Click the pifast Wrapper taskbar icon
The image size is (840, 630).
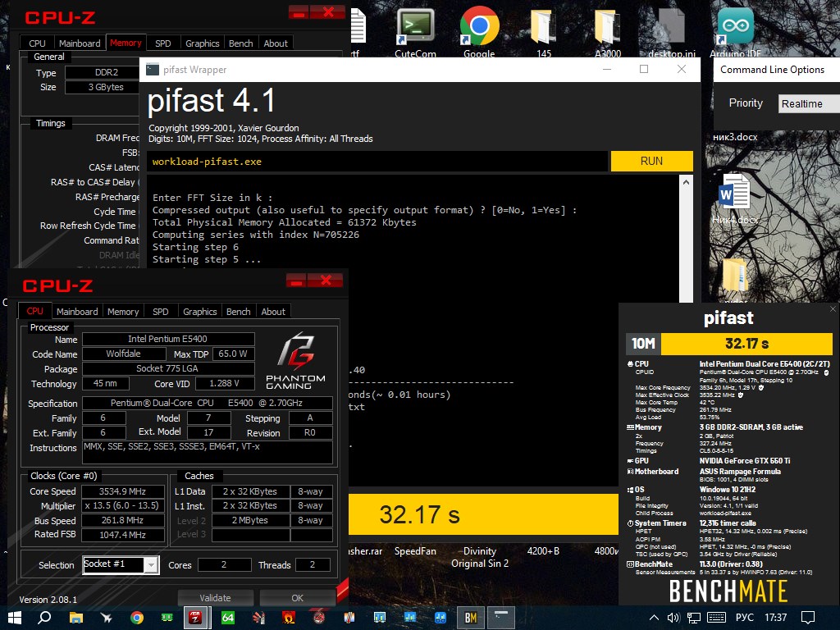pyautogui.click(x=501, y=618)
